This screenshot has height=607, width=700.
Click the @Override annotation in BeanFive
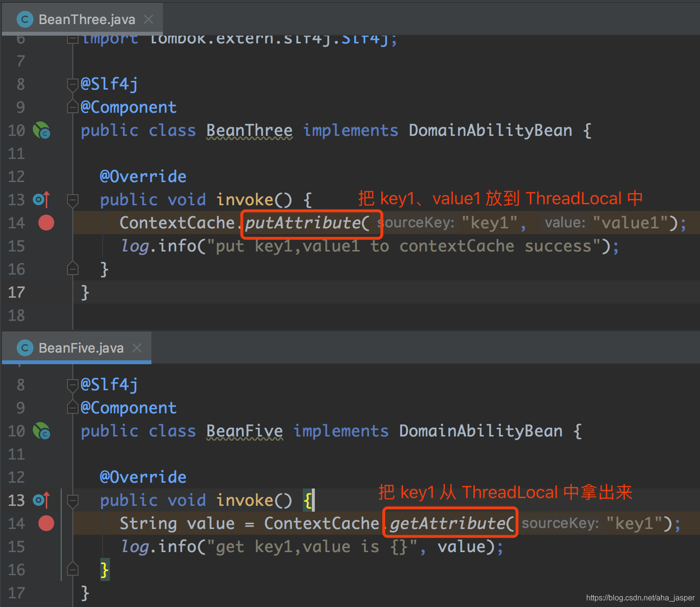pyautogui.click(x=143, y=477)
